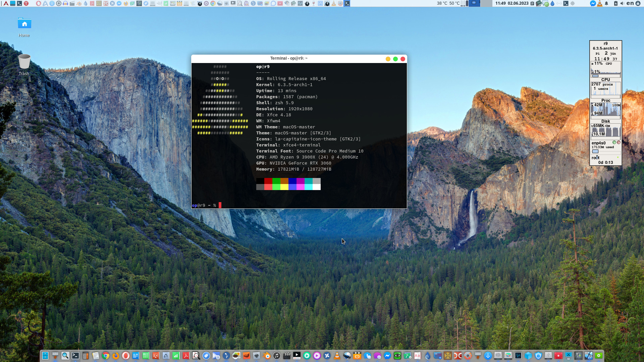Click the temperature sensor reading 38 °C 50 °C
The image size is (644, 362).
[448, 3]
